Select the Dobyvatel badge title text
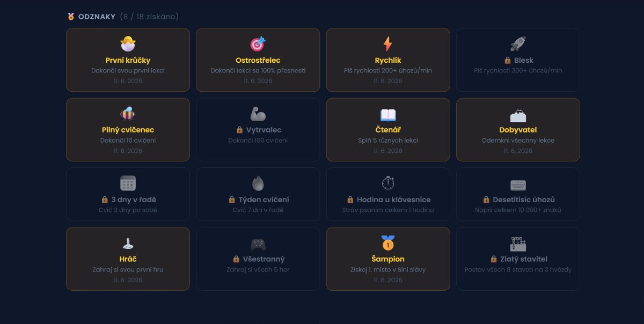This screenshot has width=644, height=324. [x=518, y=130]
